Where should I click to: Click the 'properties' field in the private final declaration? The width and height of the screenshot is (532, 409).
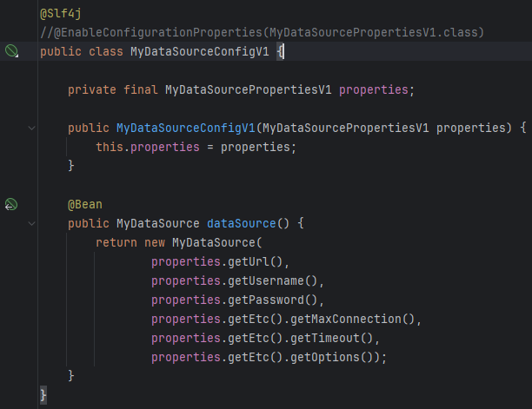374,89
